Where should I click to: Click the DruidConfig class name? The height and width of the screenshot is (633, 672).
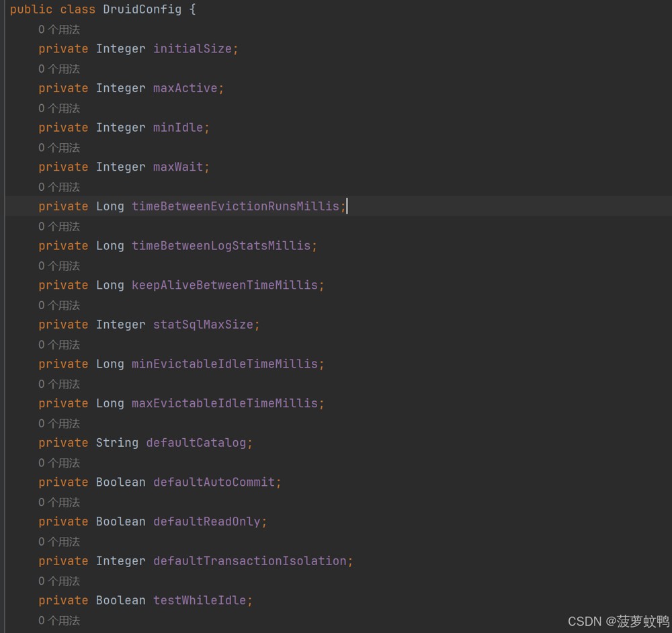(142, 9)
